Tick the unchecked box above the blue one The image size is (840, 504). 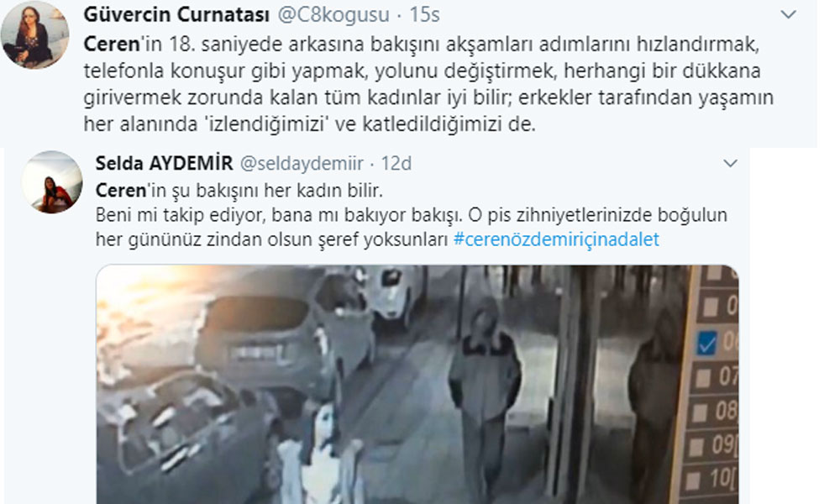pos(711,307)
